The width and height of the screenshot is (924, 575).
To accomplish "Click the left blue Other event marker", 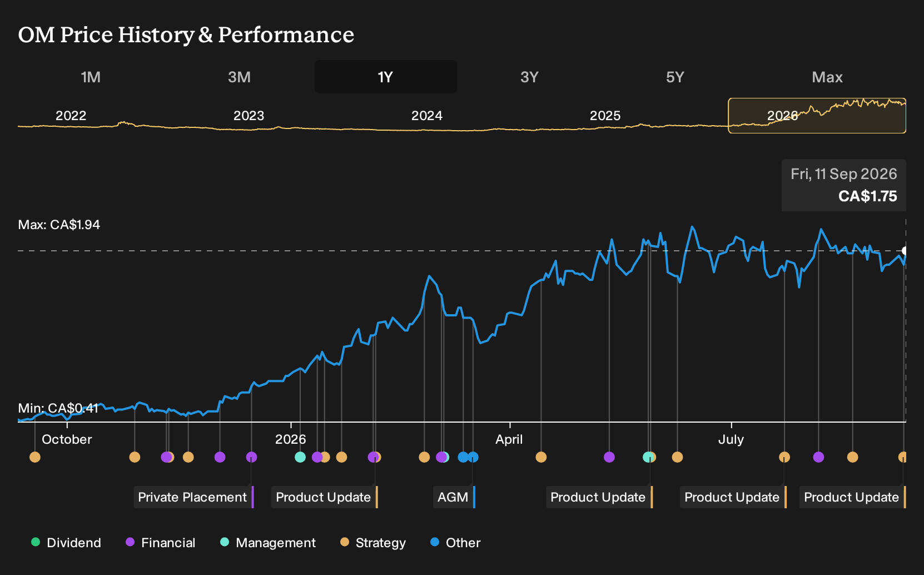I will [x=463, y=457].
